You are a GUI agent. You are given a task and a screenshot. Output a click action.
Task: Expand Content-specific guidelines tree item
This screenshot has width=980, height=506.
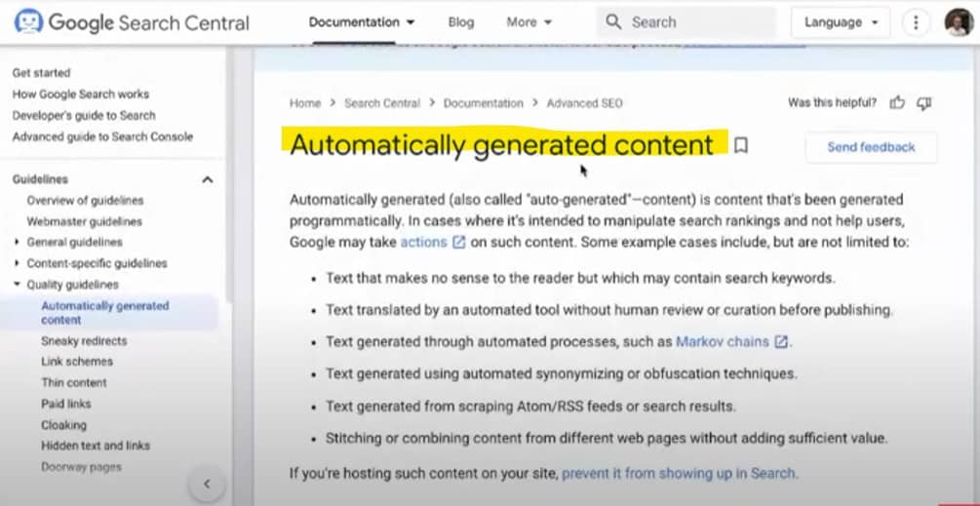click(17, 263)
